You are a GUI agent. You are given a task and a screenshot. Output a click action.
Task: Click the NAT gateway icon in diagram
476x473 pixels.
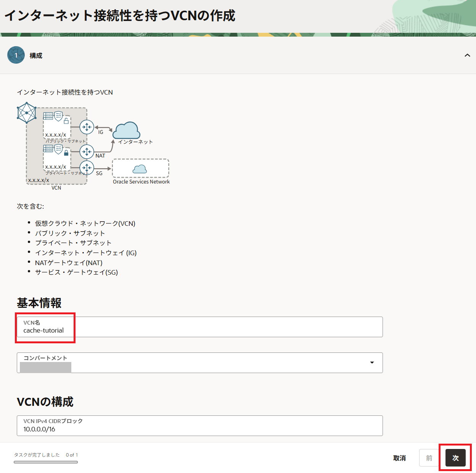pos(87,152)
